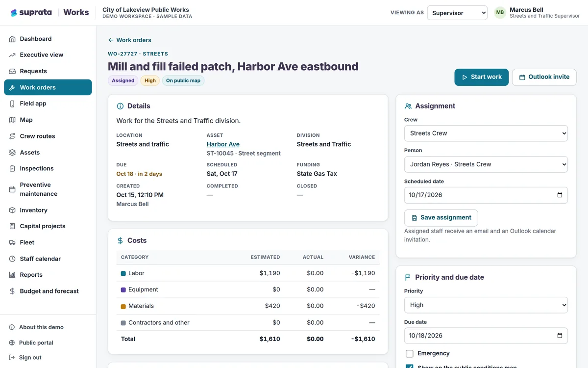This screenshot has width=588, height=368.
Task: Click the On public map tag
Action: coord(183,80)
